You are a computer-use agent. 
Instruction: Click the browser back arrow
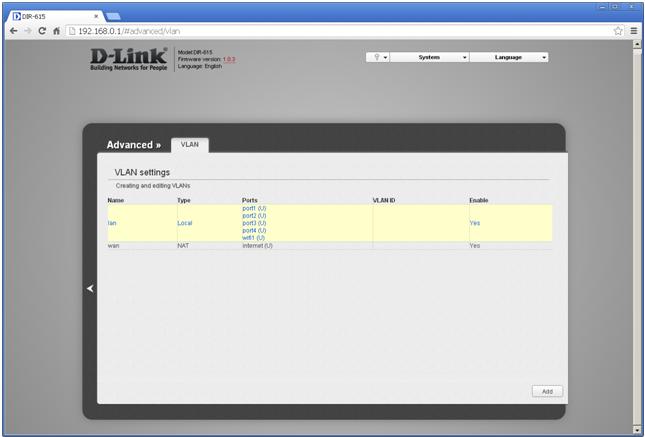pyautogui.click(x=12, y=31)
